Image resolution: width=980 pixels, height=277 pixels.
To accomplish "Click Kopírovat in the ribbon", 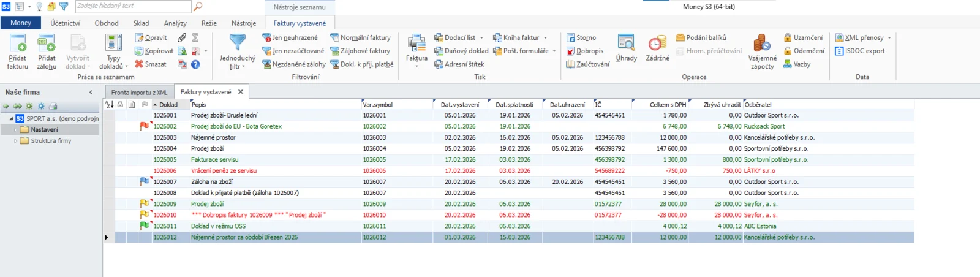I will pos(154,51).
